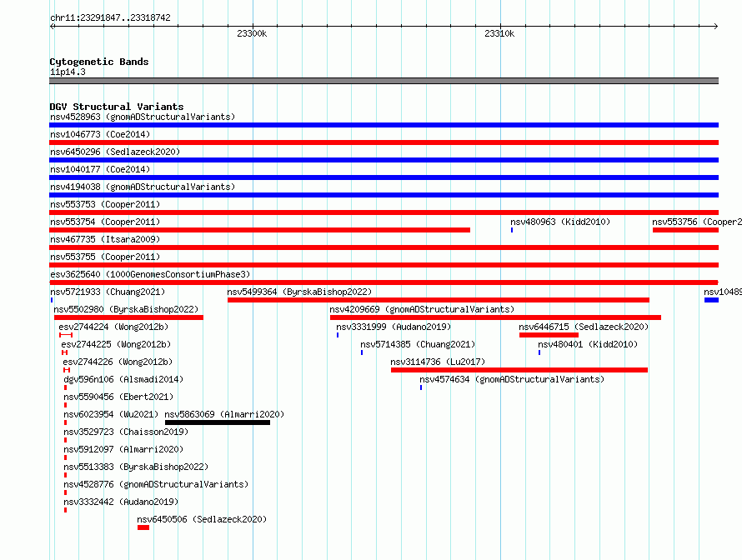Click the gray 11p14.3 cytogenetic band bar
Viewport: 742px width, 560px height.
[x=384, y=81]
